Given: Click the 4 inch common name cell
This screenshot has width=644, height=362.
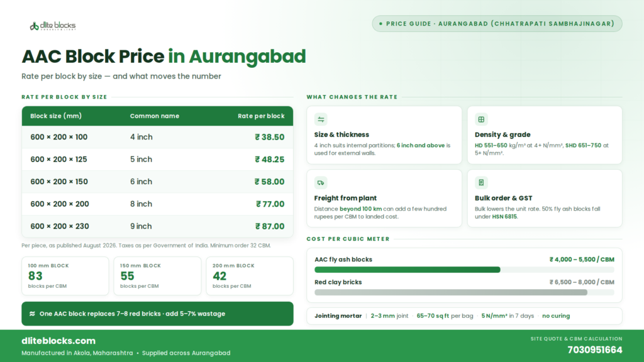Looking at the screenshot, I should point(142,137).
